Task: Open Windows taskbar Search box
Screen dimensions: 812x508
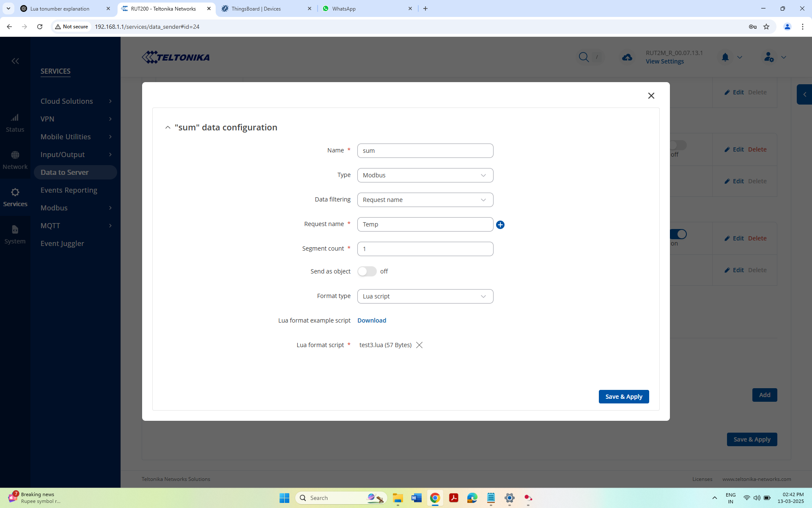Action: (342, 498)
